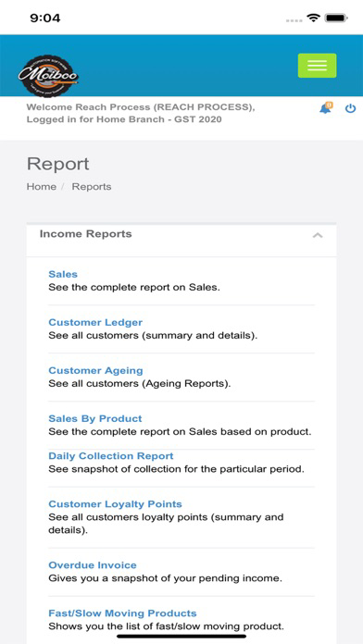The height and width of the screenshot is (644, 363).
Task: Click 'Gives you a snapshot of your pending income.'
Action: [x=165, y=578]
